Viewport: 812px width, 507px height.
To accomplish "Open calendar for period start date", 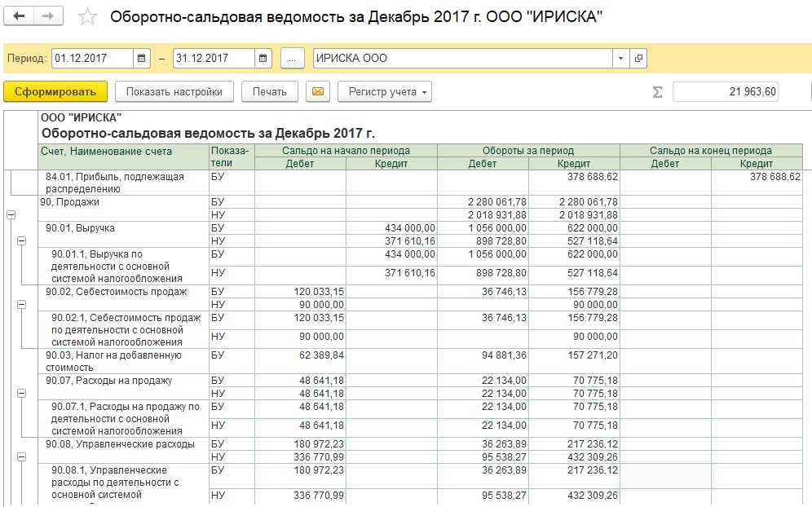I will pyautogui.click(x=142, y=59).
